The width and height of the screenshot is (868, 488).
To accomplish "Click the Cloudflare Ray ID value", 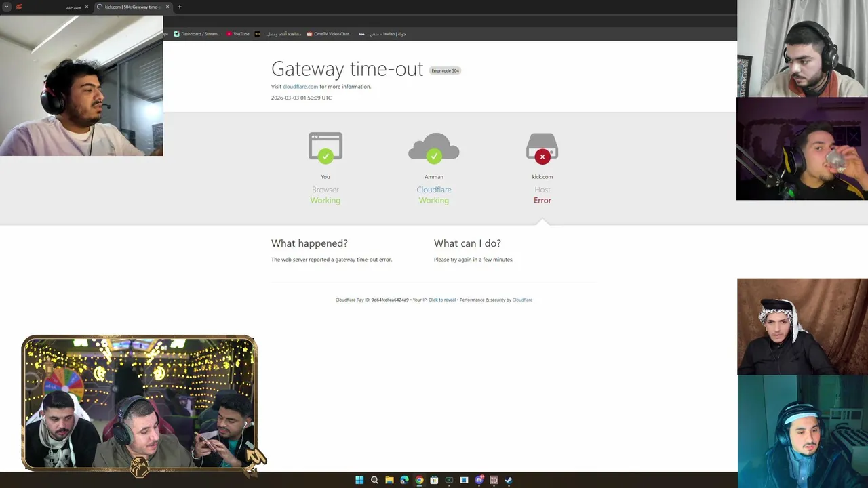I will coord(390,300).
